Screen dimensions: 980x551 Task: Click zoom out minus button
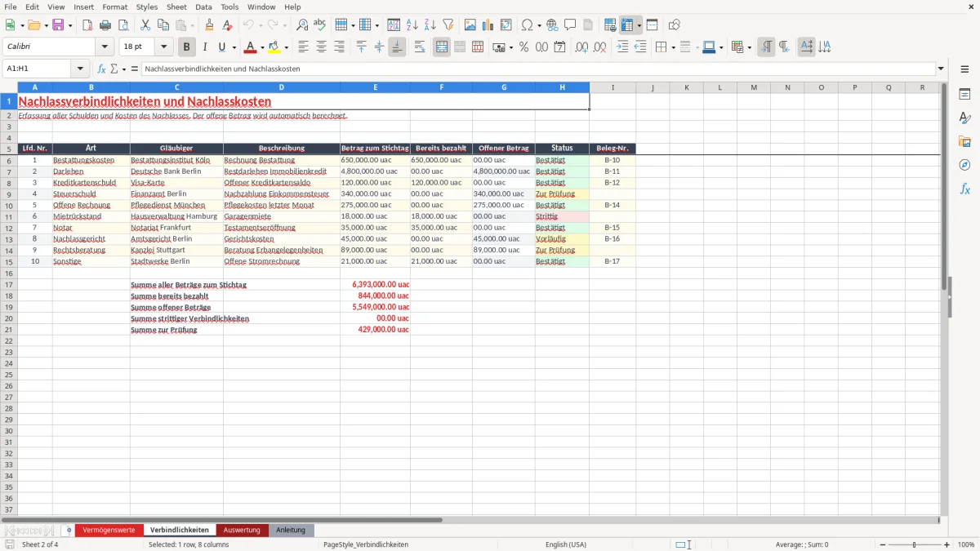coord(882,544)
